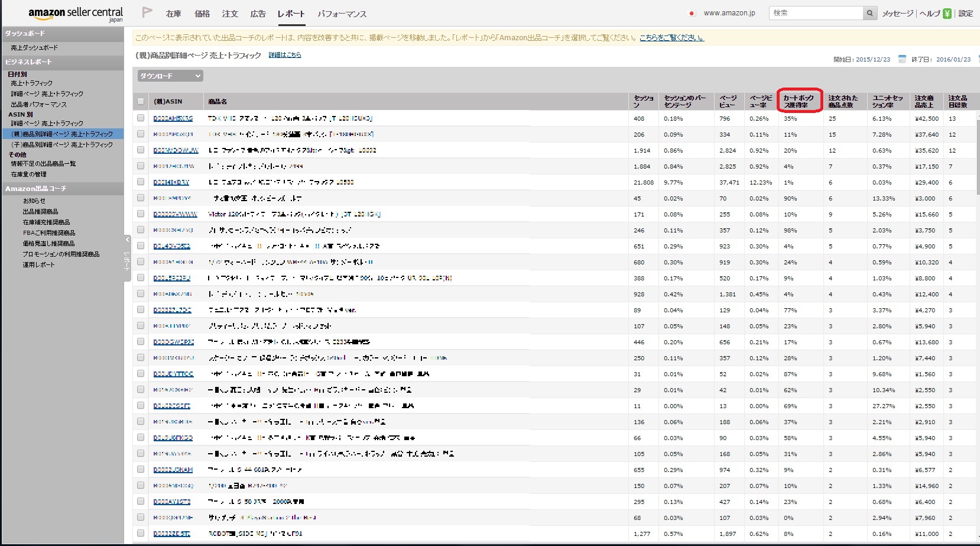
Task: Sort by the カートボックス獲得率 column header
Action: point(800,101)
